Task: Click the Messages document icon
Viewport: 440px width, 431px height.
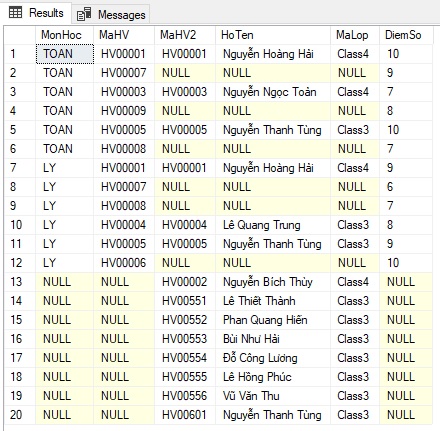Action: pos(84,15)
